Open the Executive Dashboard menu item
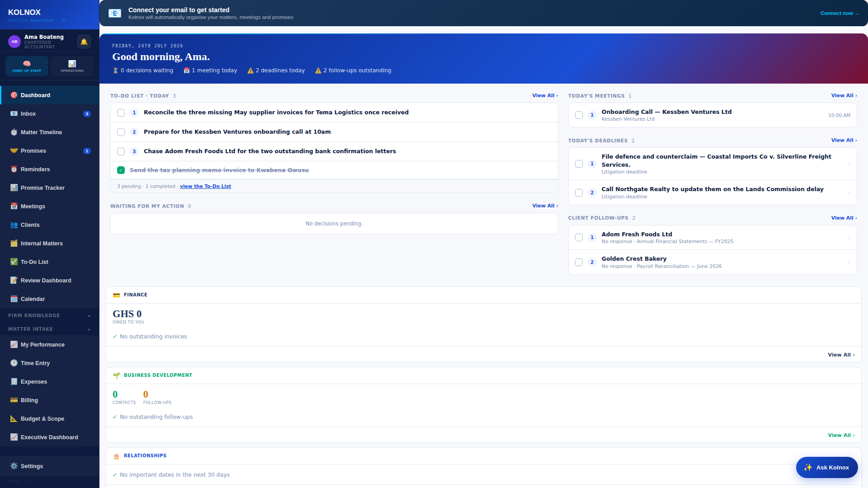 49,437
